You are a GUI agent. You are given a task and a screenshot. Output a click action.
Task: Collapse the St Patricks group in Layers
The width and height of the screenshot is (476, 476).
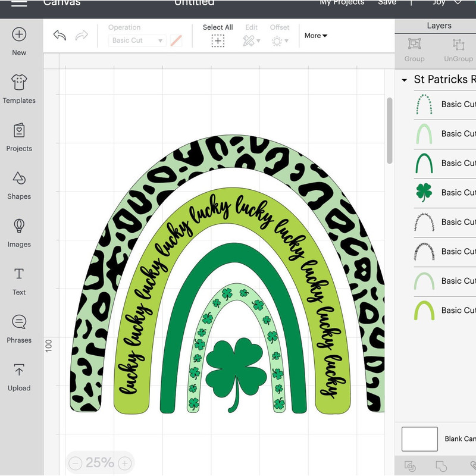[405, 79]
